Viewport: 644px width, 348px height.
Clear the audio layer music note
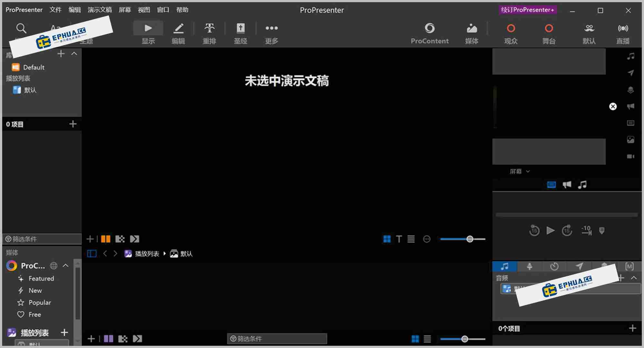(631, 56)
